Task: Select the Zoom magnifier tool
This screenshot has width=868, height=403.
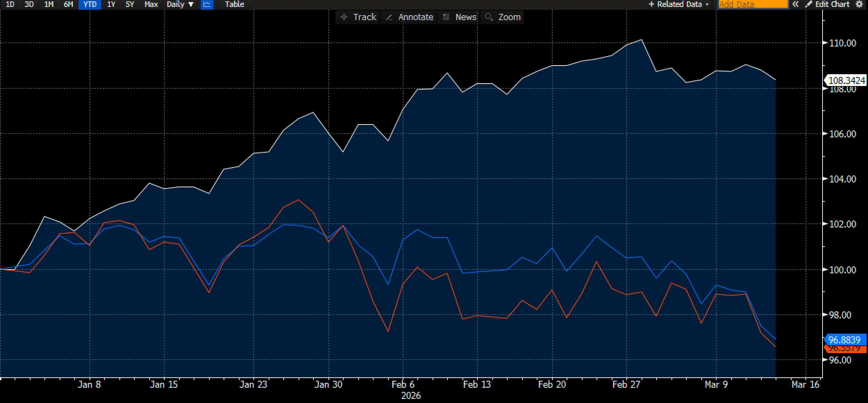Action: [502, 17]
